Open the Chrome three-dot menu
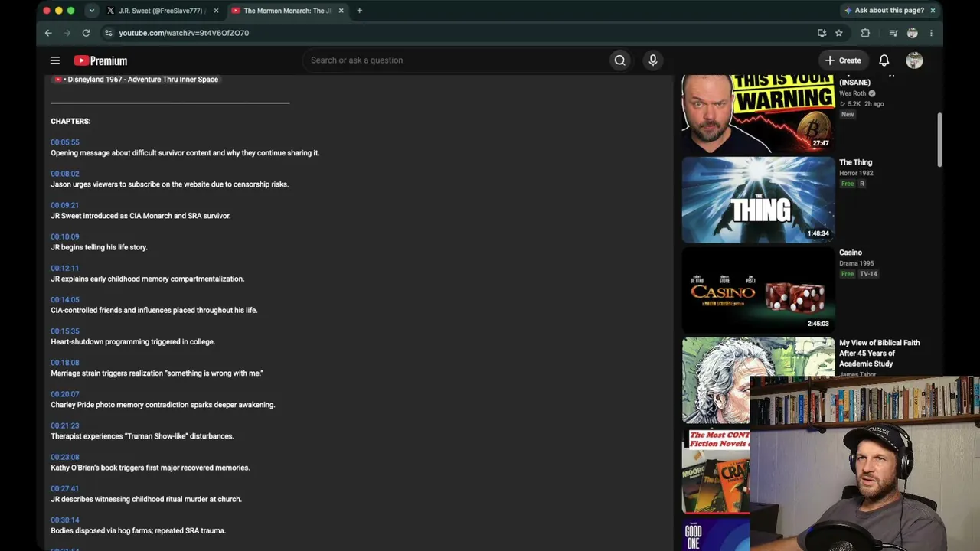 click(931, 33)
